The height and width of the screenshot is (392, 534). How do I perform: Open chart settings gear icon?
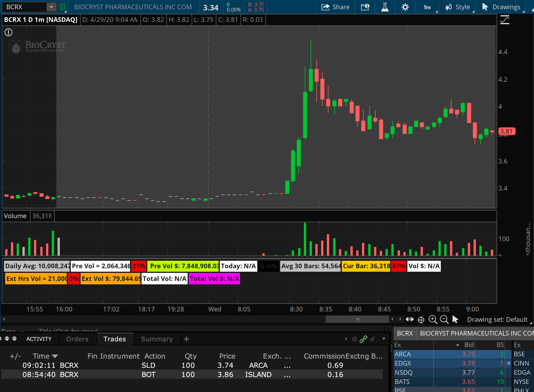click(405, 7)
